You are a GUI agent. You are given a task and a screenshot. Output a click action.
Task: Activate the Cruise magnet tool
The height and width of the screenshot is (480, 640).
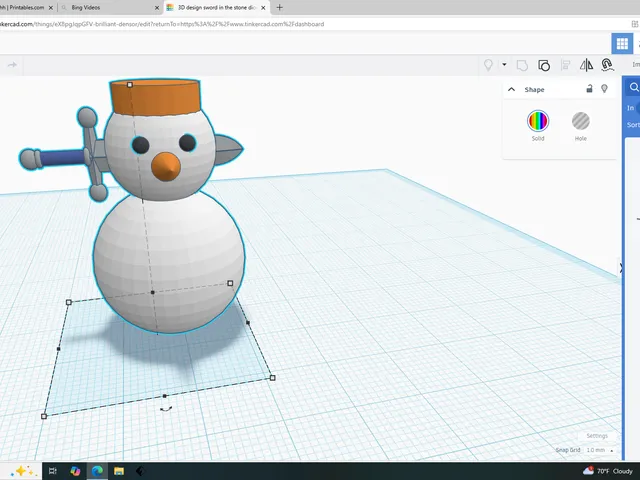pyautogui.click(x=607, y=65)
